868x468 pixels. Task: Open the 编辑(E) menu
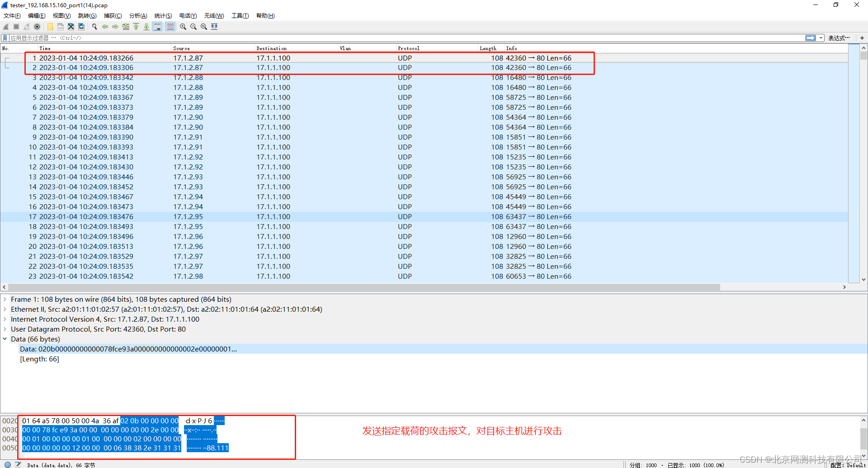click(x=37, y=16)
